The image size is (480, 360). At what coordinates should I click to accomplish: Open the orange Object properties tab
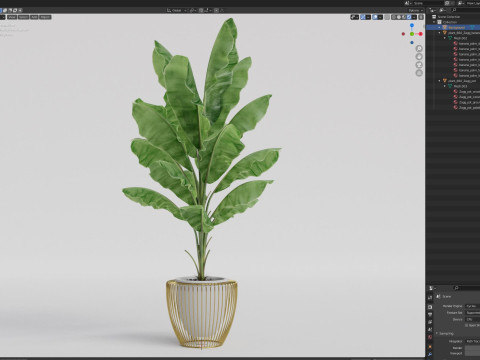[x=430, y=347]
